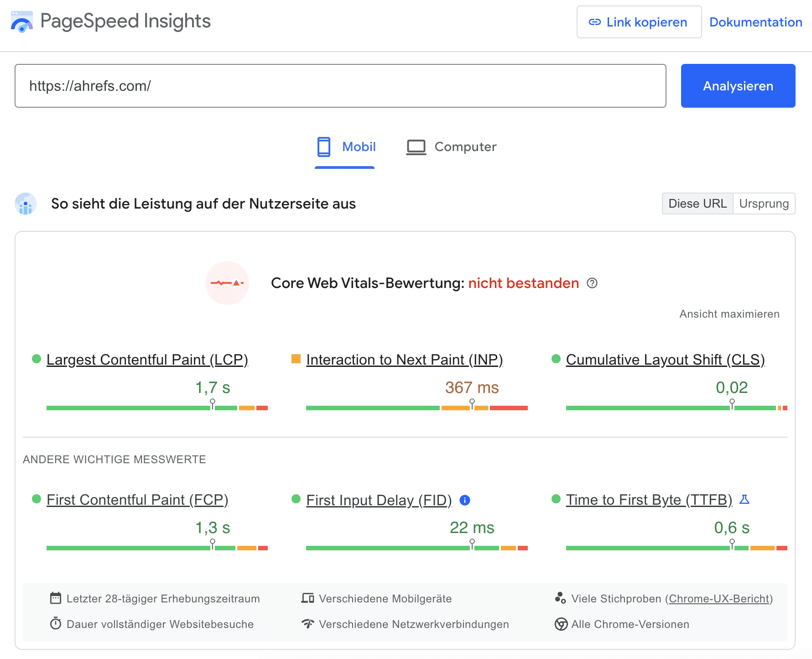
Task: Click the FCP value 1,3 s
Action: [213, 528]
